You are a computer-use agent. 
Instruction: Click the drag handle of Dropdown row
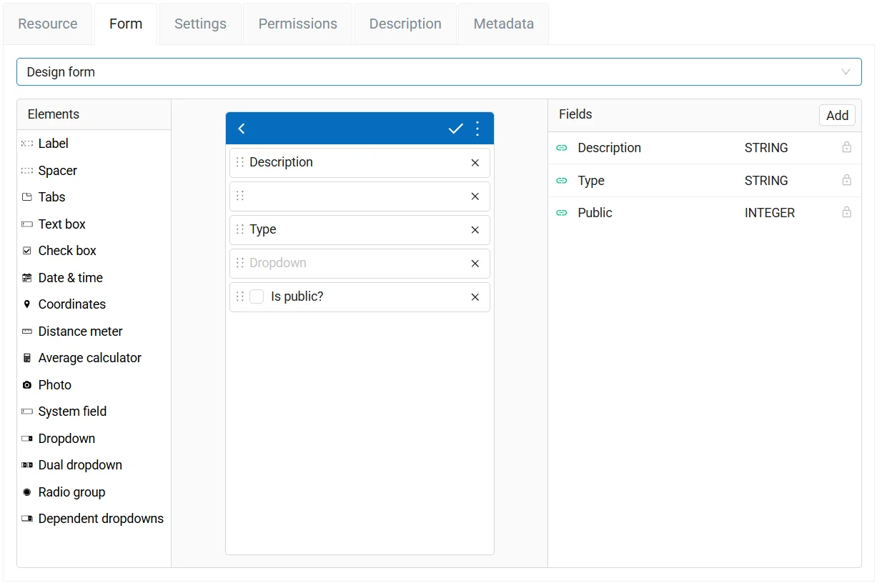(x=240, y=263)
